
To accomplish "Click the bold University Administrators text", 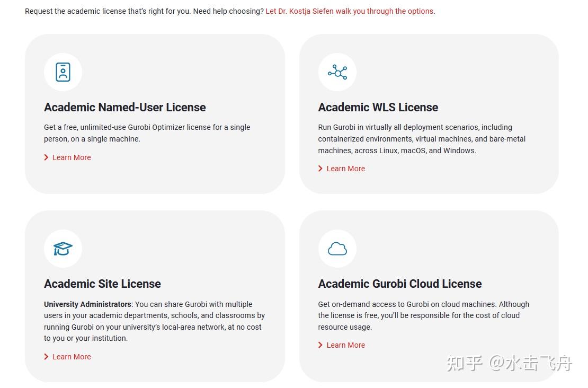I will [87, 304].
